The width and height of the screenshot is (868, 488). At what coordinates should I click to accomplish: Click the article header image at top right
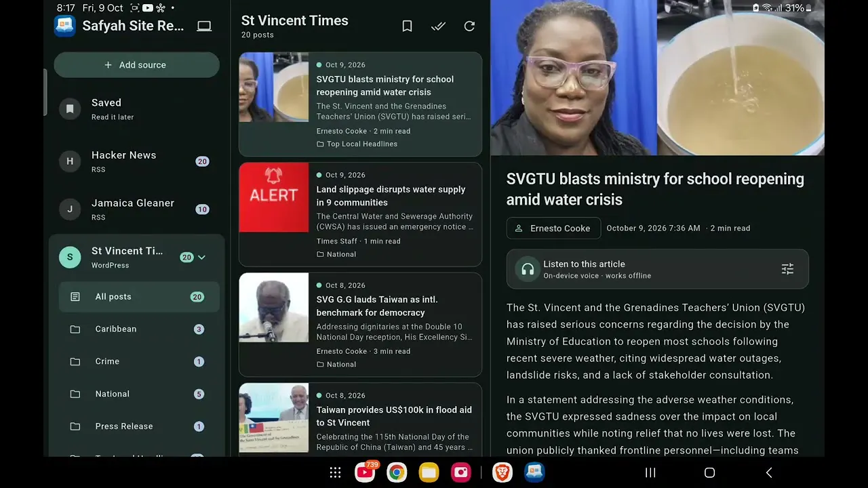657,78
